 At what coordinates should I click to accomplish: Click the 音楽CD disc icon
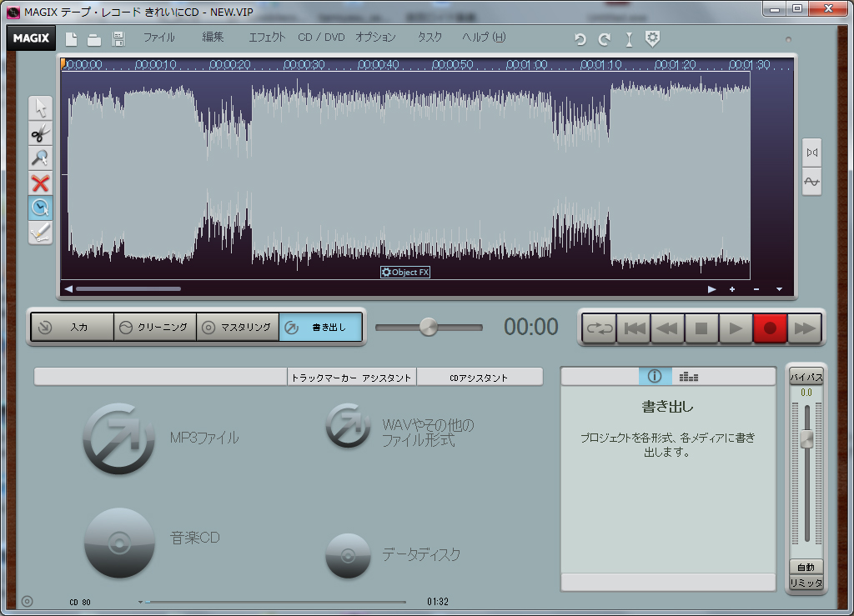(x=119, y=543)
